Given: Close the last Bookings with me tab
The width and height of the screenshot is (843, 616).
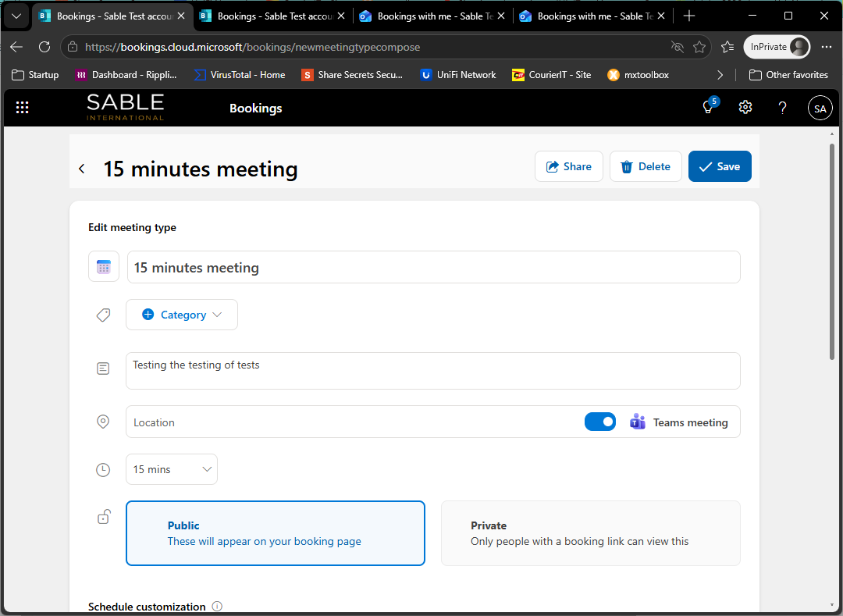Looking at the screenshot, I should [x=661, y=16].
